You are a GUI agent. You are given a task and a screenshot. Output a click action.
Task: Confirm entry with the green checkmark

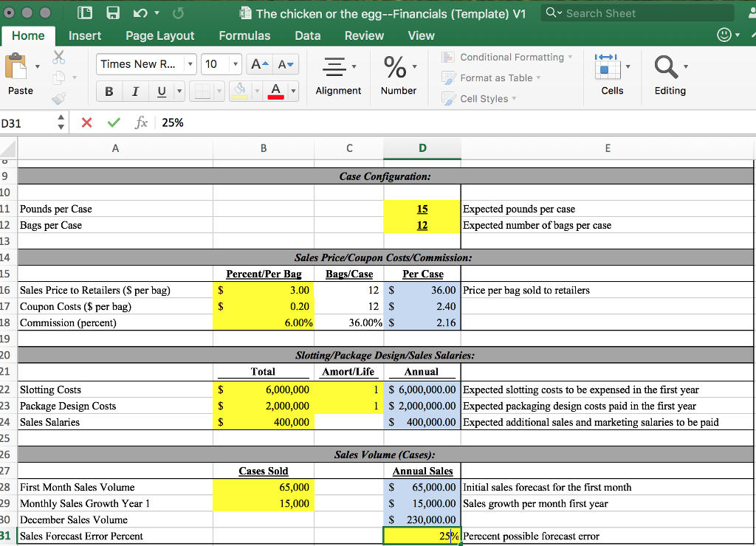[x=113, y=122]
